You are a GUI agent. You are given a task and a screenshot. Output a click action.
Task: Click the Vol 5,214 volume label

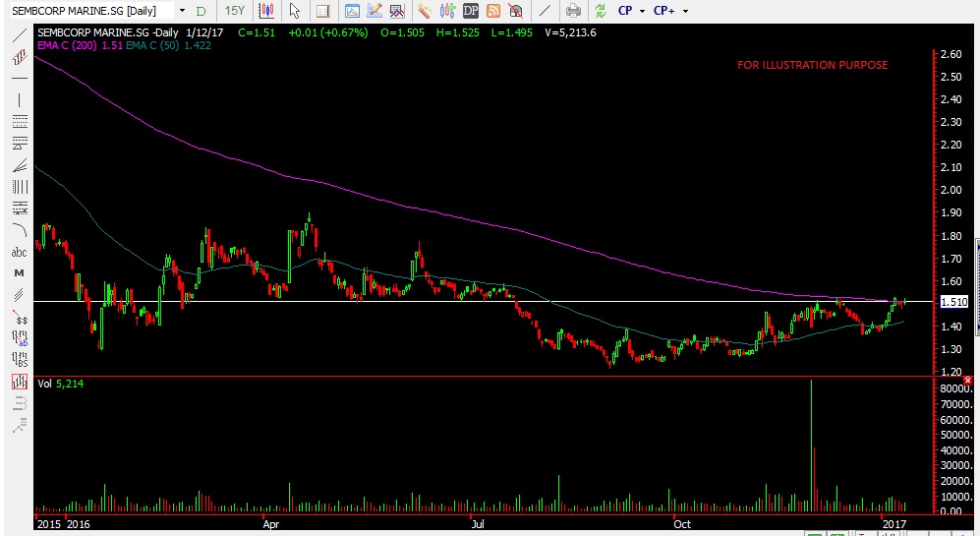pos(60,384)
